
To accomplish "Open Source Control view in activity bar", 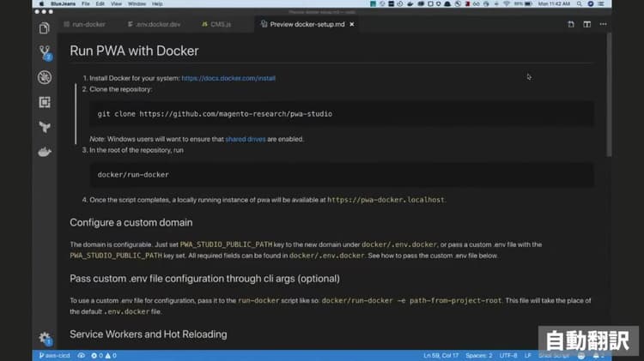I will (x=45, y=52).
